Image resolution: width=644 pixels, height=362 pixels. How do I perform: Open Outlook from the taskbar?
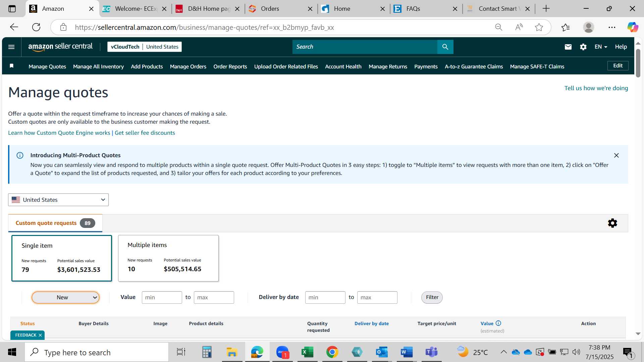382,352
